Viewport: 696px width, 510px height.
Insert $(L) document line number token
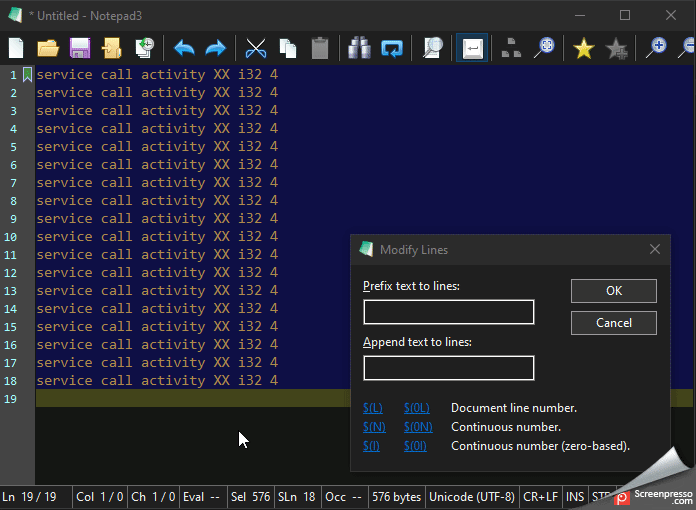[372, 408]
